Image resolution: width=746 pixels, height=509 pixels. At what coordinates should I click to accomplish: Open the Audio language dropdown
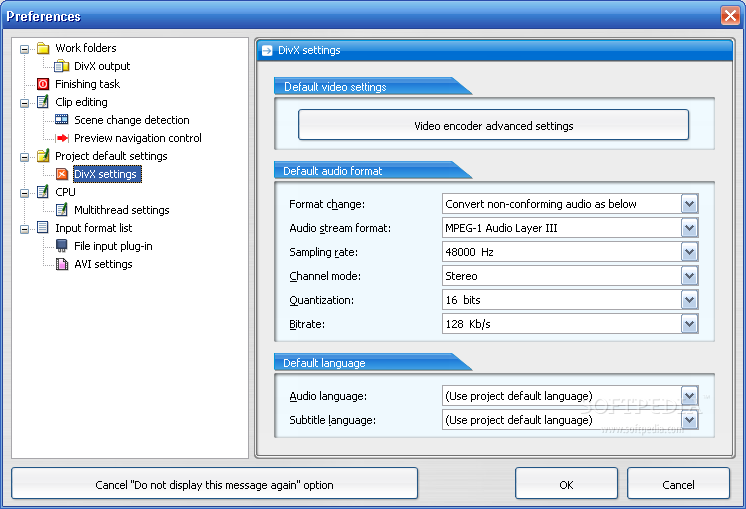click(x=689, y=396)
